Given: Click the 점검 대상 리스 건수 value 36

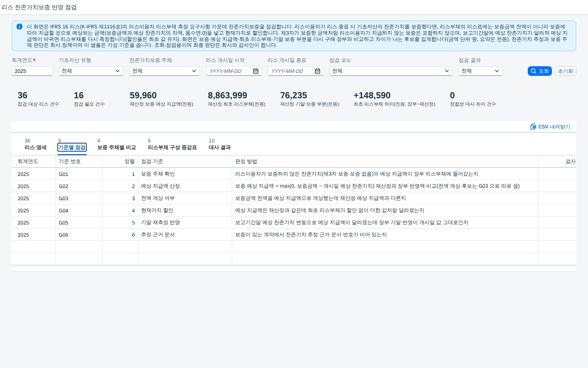Looking at the screenshot, I should (x=22, y=95).
